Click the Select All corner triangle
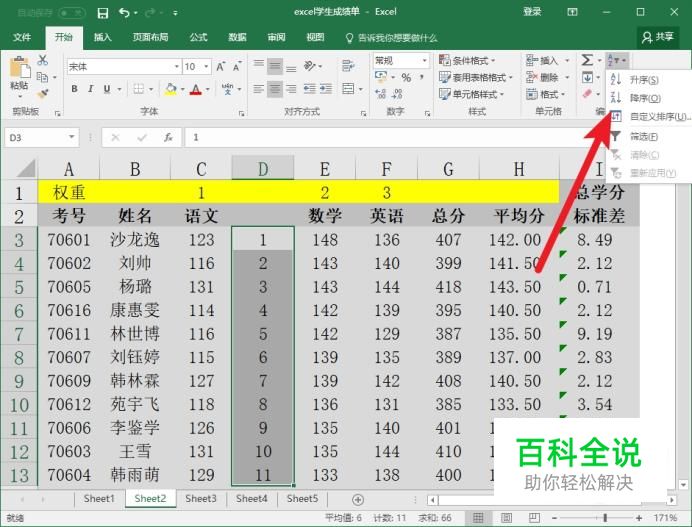 coord(26,169)
